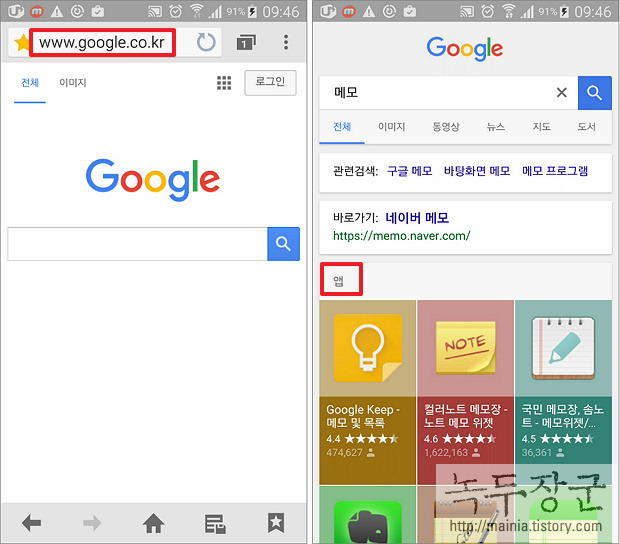This screenshot has width=620, height=544.
Task: Tap the 4.4 star rating for Google Keep
Action: pos(362,439)
